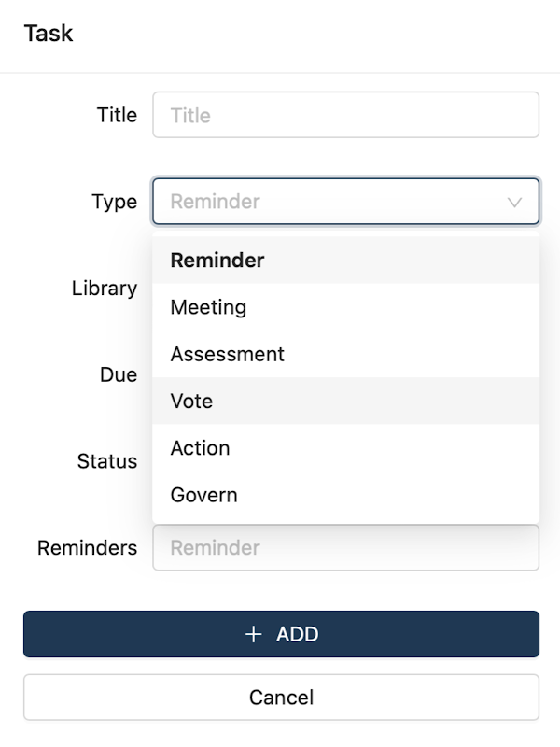Click the Task dialog heading
The width and height of the screenshot is (560, 747).
[x=49, y=34]
